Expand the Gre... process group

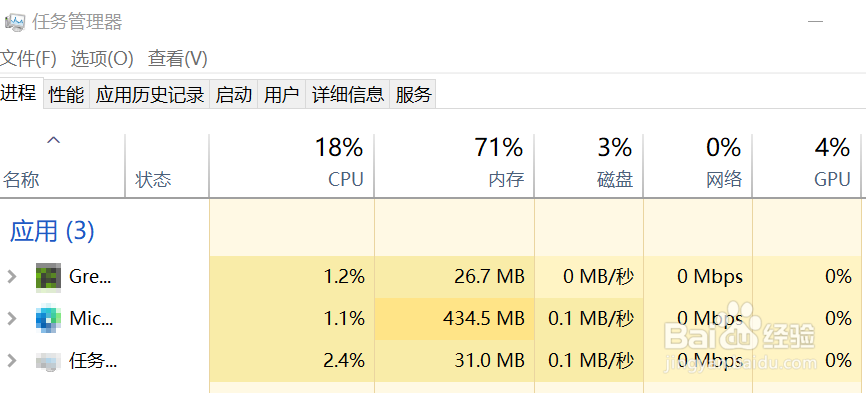(x=12, y=276)
